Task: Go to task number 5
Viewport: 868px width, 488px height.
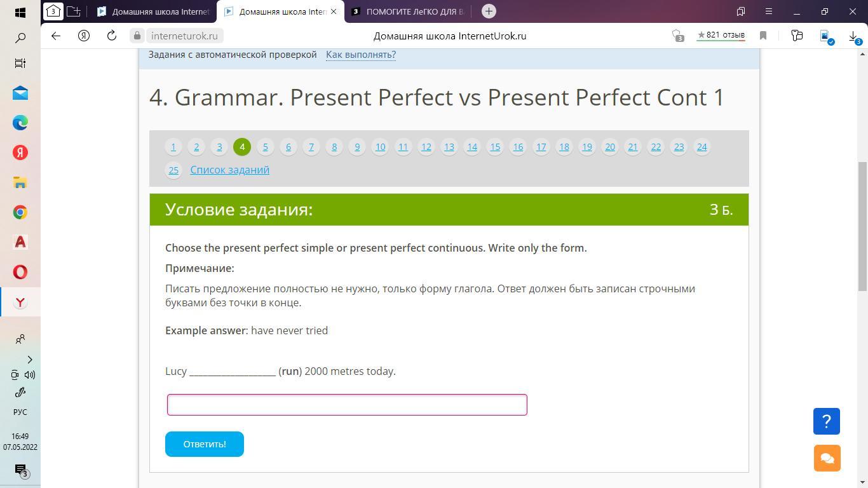Action: coord(265,147)
